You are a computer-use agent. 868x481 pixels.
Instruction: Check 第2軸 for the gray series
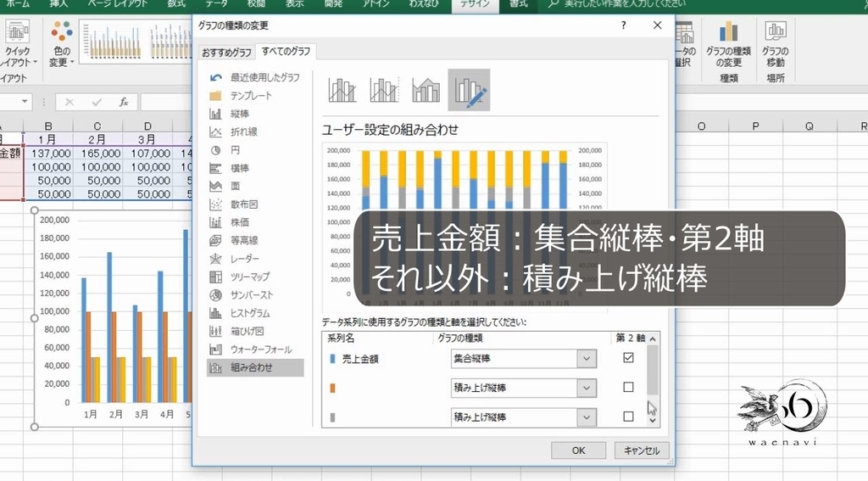tap(628, 417)
